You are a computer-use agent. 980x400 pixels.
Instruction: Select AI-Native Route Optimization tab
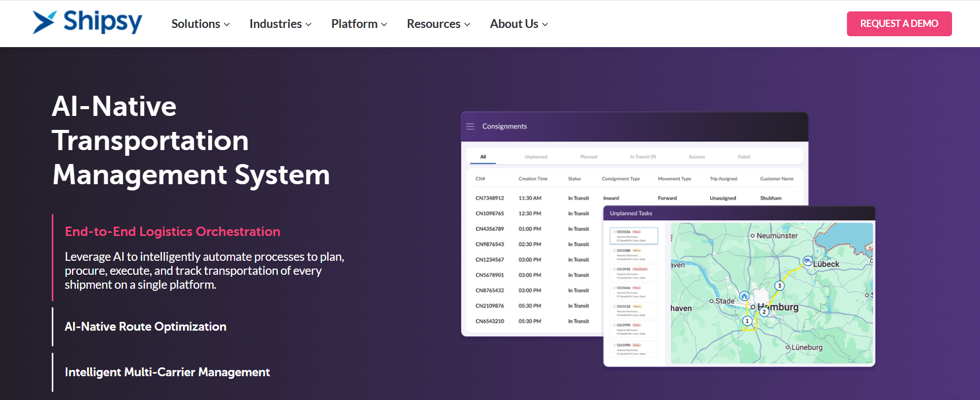(x=145, y=327)
